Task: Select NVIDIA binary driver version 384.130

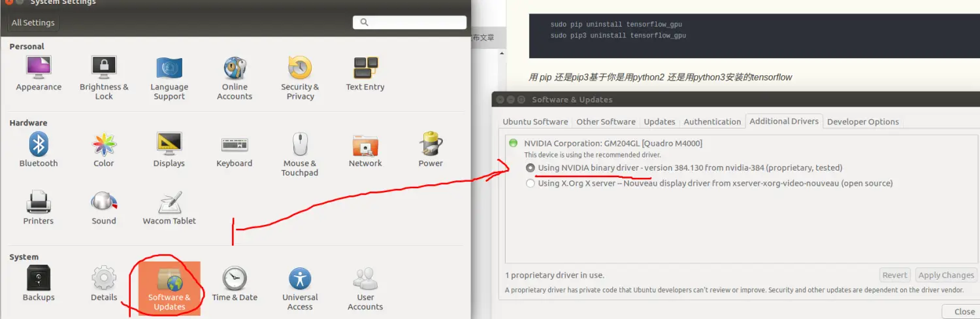Action: (684, 168)
